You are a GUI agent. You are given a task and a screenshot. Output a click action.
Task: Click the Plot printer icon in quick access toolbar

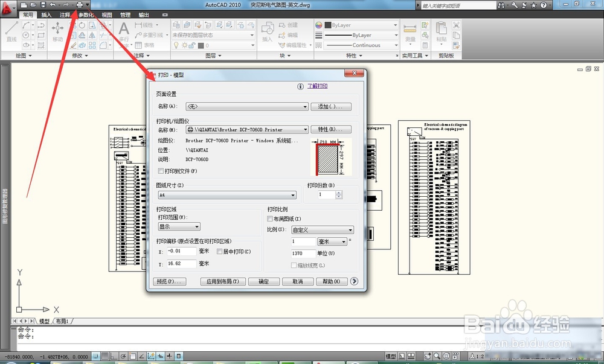79,5
